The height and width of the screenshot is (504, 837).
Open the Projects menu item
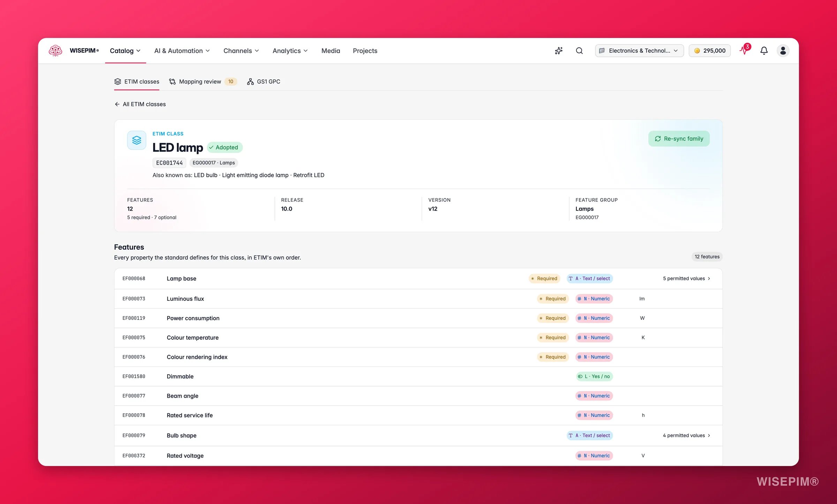(x=365, y=51)
